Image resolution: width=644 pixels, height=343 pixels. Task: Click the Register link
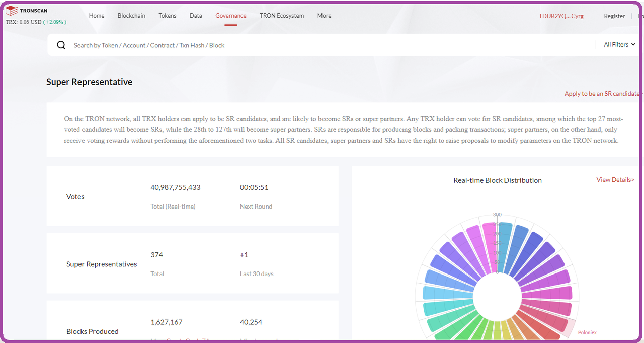coord(614,16)
